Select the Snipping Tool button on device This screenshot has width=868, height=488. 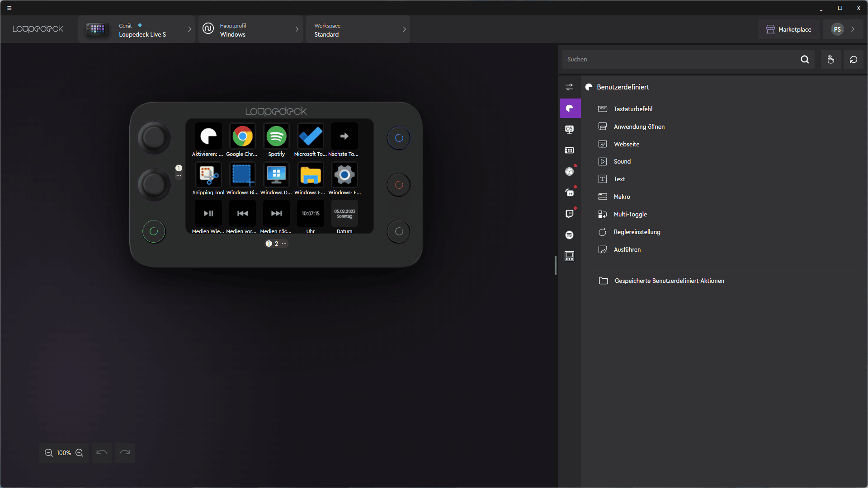(208, 175)
